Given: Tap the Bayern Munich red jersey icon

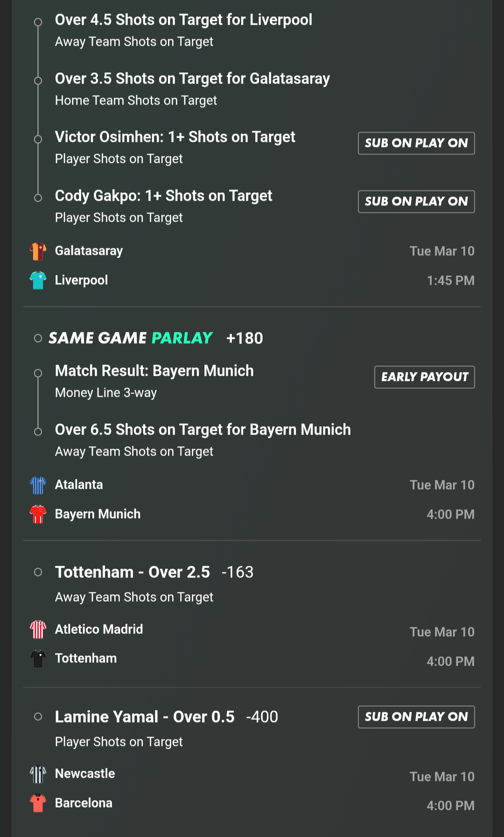Looking at the screenshot, I should pyautogui.click(x=38, y=514).
